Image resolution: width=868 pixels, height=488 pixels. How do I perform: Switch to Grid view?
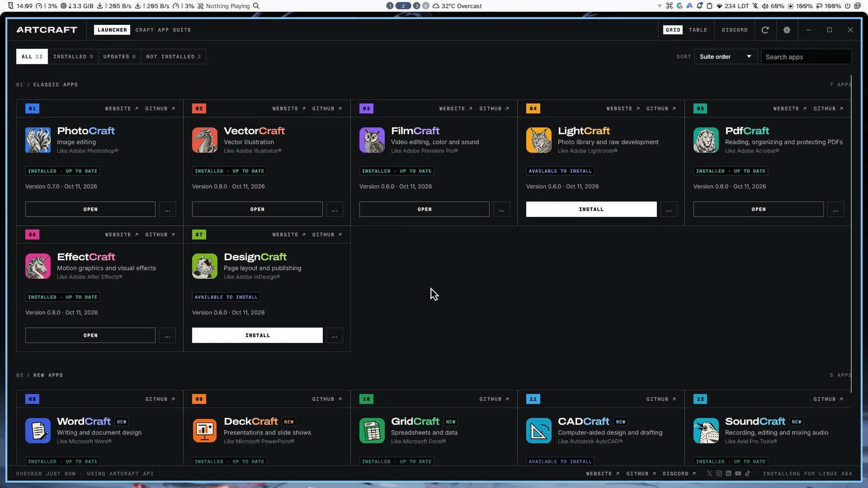pos(673,30)
